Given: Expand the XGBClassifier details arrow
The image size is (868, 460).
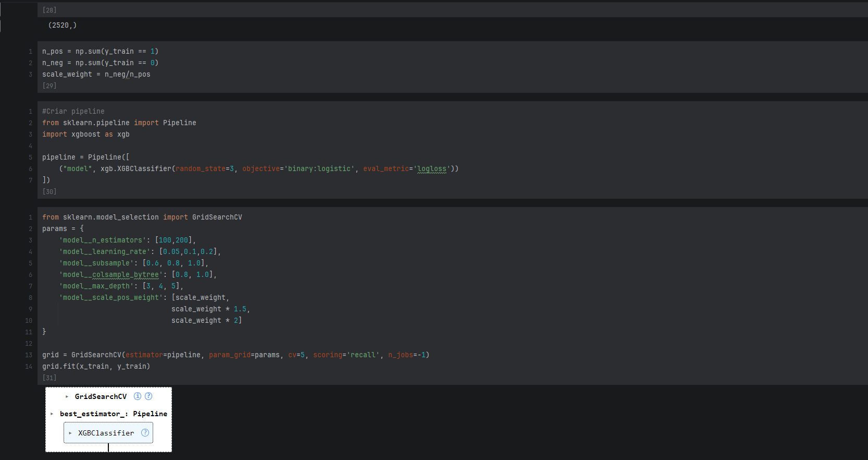Looking at the screenshot, I should 70,433.
